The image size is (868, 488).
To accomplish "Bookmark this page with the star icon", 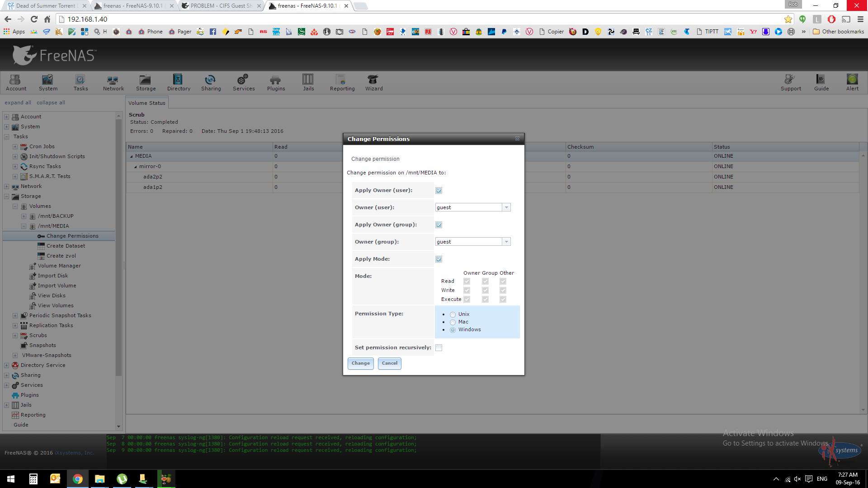I will [788, 19].
